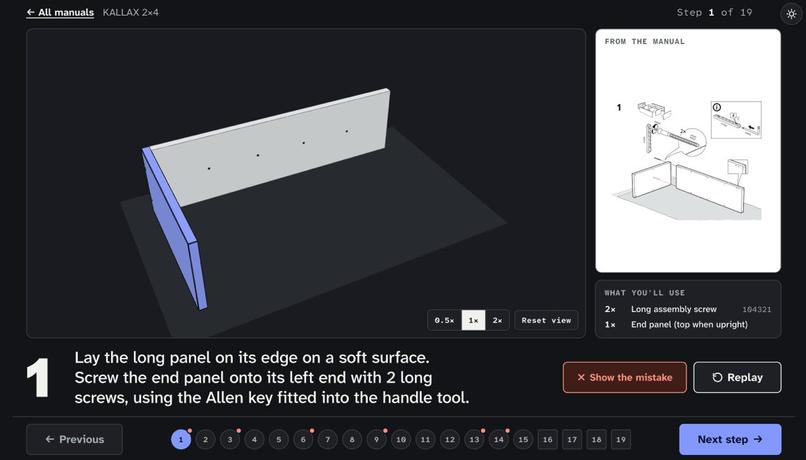Click part number 104321
The height and width of the screenshot is (460, 806).
[x=757, y=309]
